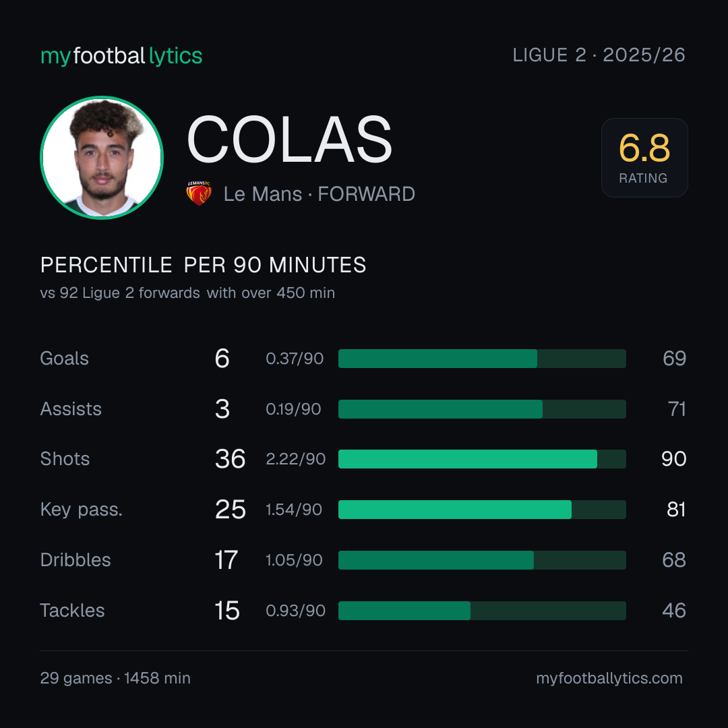Click the Le Mans club crest
728x728 pixels.
coord(199,193)
